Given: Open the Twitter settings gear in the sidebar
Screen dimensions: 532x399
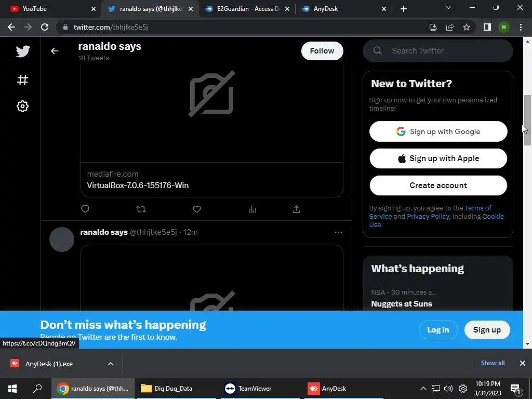Looking at the screenshot, I should [x=23, y=106].
